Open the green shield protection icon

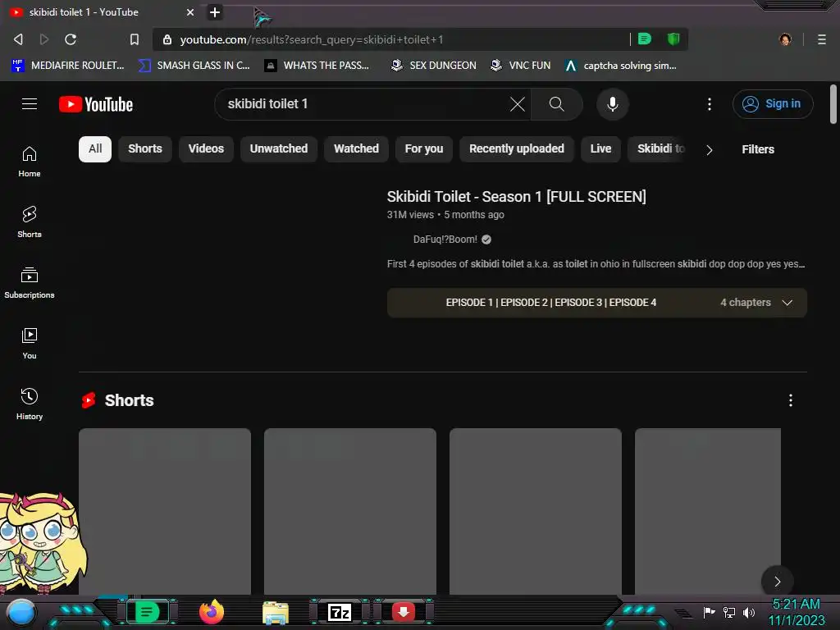pos(673,39)
